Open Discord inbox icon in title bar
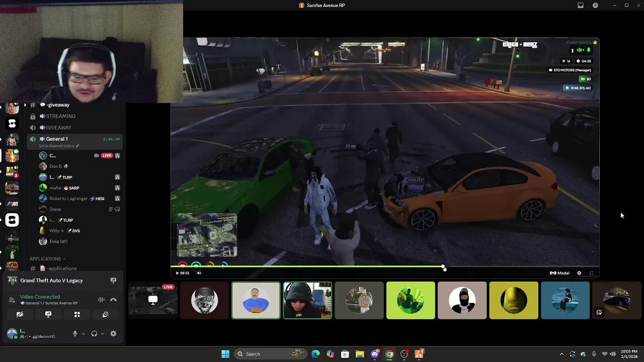Screen dimensions: 644x362 pos(581,5)
